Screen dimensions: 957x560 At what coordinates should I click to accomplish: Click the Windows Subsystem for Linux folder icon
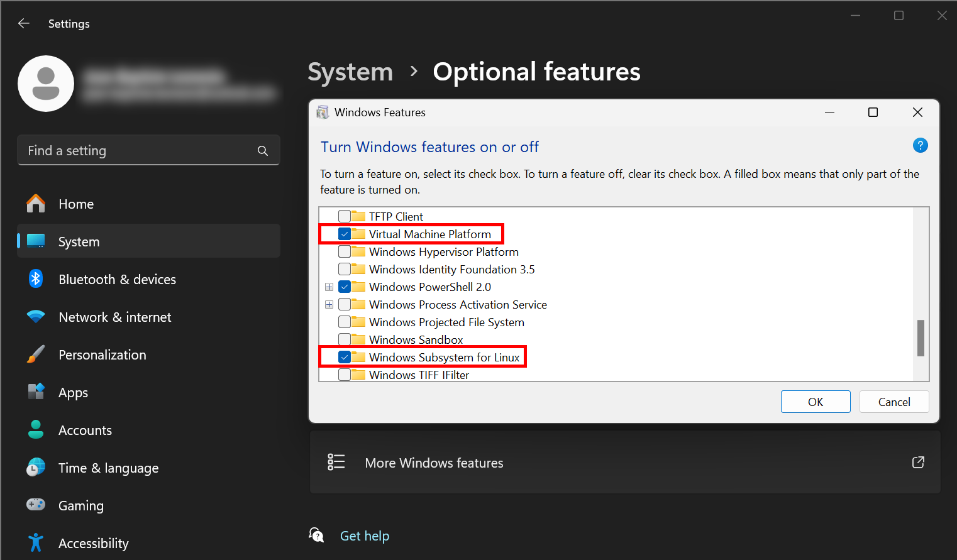coord(358,357)
